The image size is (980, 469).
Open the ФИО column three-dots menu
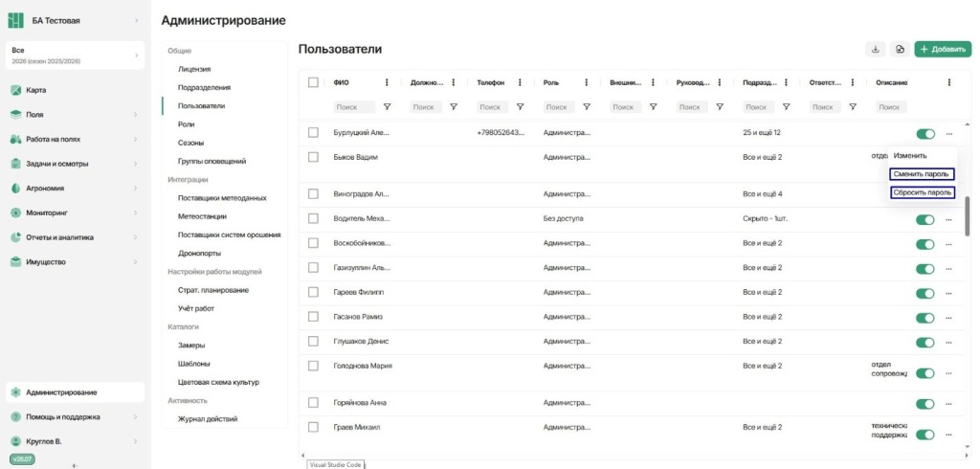tap(387, 82)
